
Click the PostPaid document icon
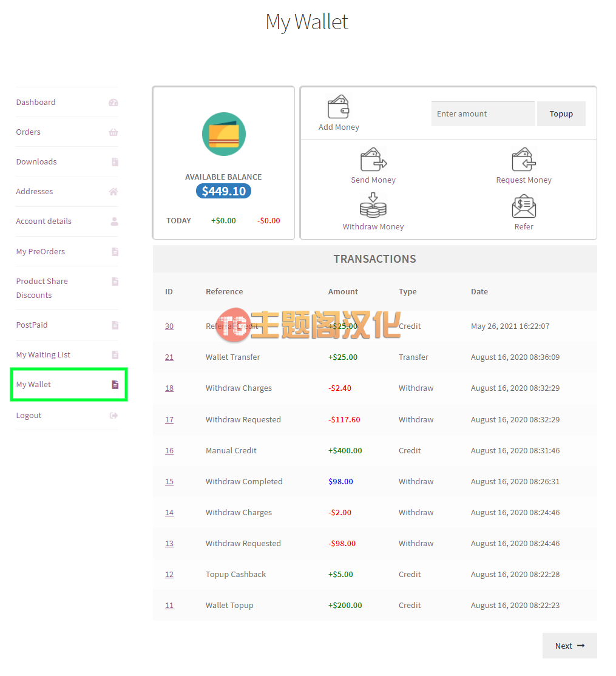click(x=115, y=325)
